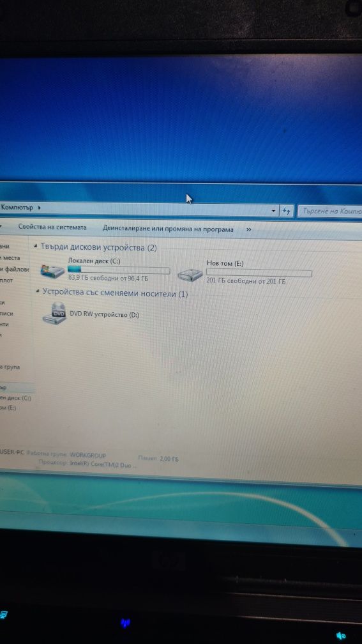The height and width of the screenshot is (644, 362).
Task: Click the text 201 ГБ свободни от 201 ГБ
Action: pos(246,281)
